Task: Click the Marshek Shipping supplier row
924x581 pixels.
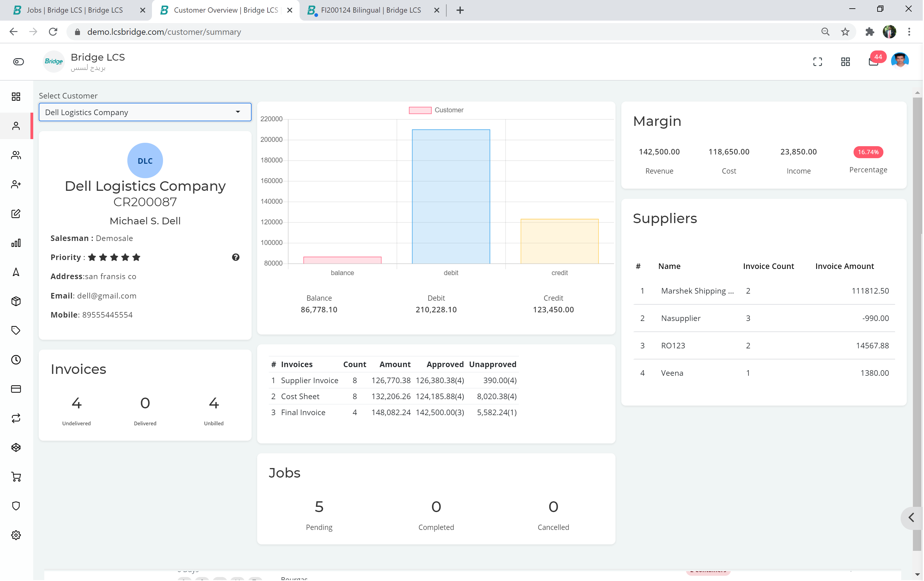Action: pos(764,291)
